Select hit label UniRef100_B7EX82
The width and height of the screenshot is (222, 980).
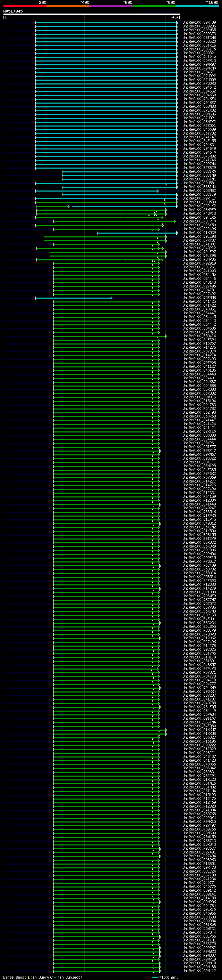[199, 110]
